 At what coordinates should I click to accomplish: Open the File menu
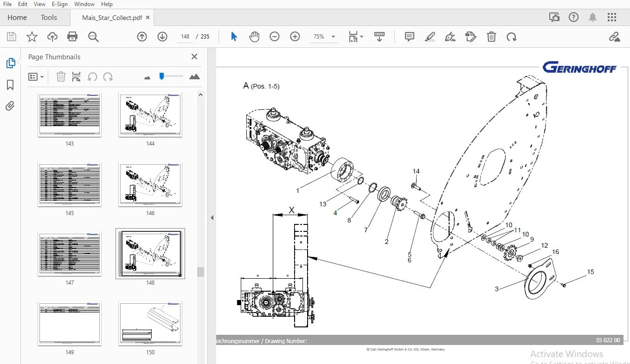pyautogui.click(x=7, y=4)
